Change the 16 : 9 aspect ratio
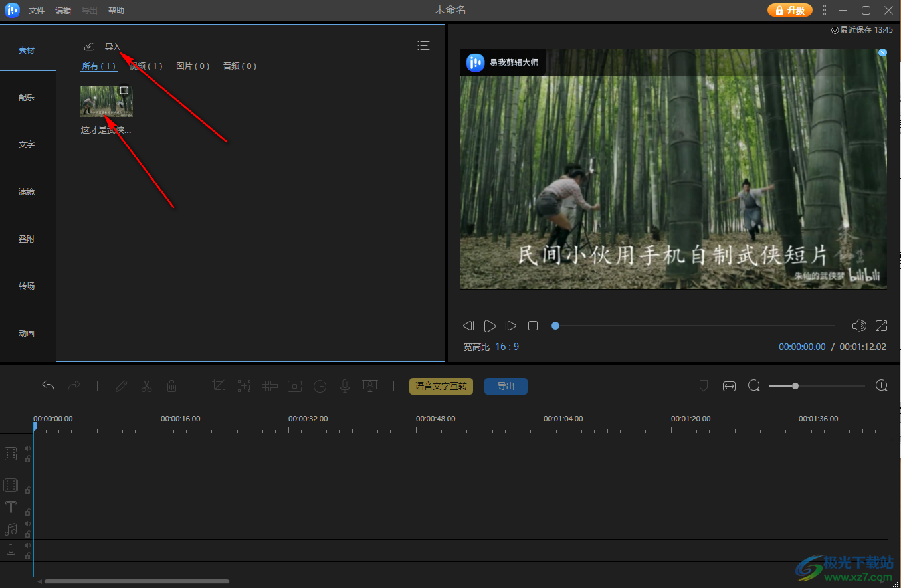Viewport: 901px width, 588px height. (x=506, y=347)
